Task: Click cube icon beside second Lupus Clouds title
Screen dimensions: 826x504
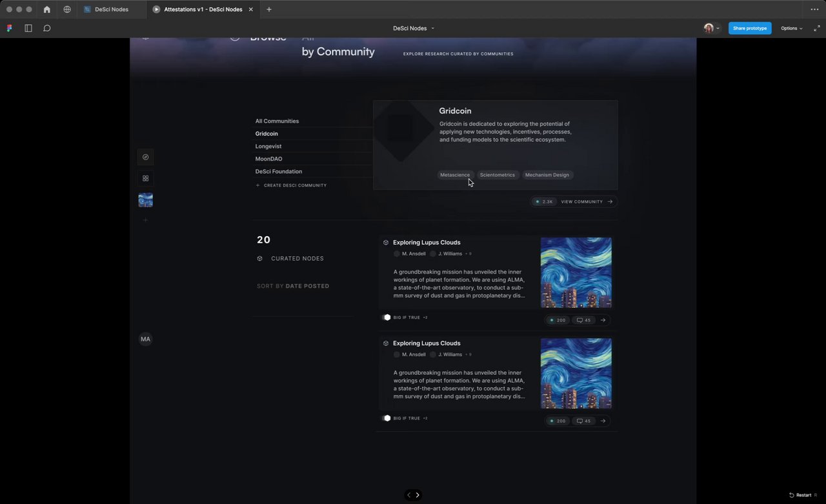Action: pos(386,343)
